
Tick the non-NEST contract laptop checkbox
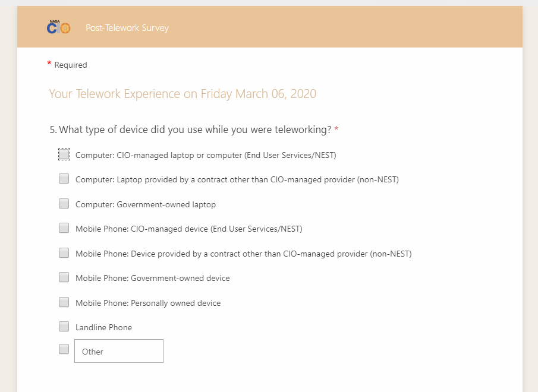[x=64, y=179]
